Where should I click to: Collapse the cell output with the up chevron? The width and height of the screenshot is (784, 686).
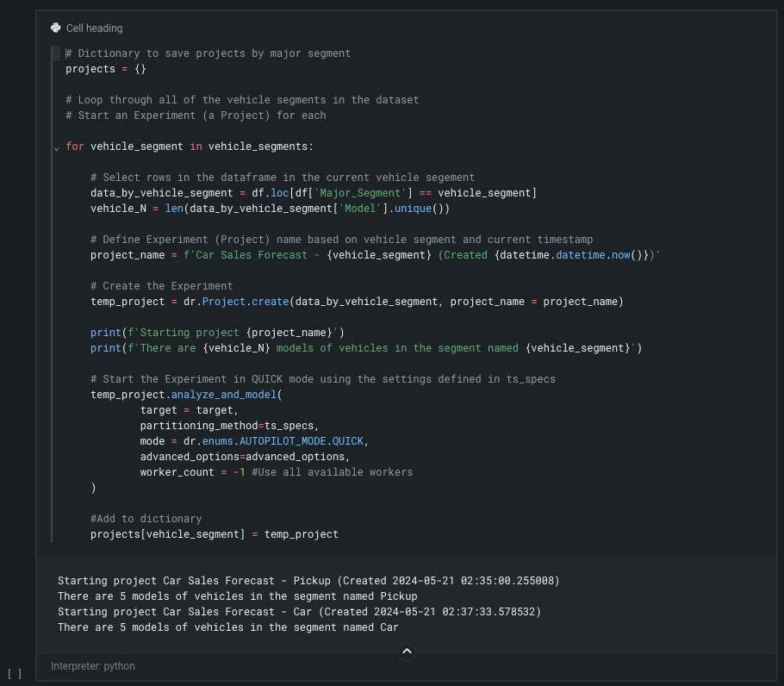(x=408, y=652)
